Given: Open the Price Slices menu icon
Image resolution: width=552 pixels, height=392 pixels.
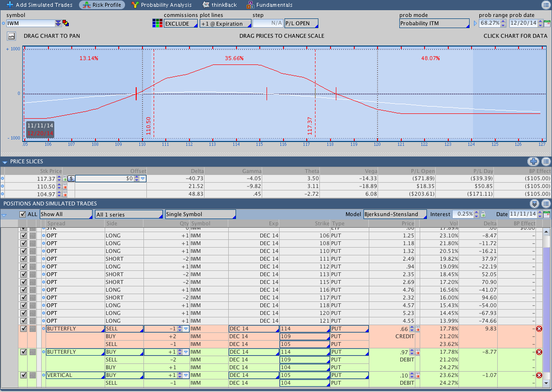Looking at the screenshot, I should tap(546, 161).
